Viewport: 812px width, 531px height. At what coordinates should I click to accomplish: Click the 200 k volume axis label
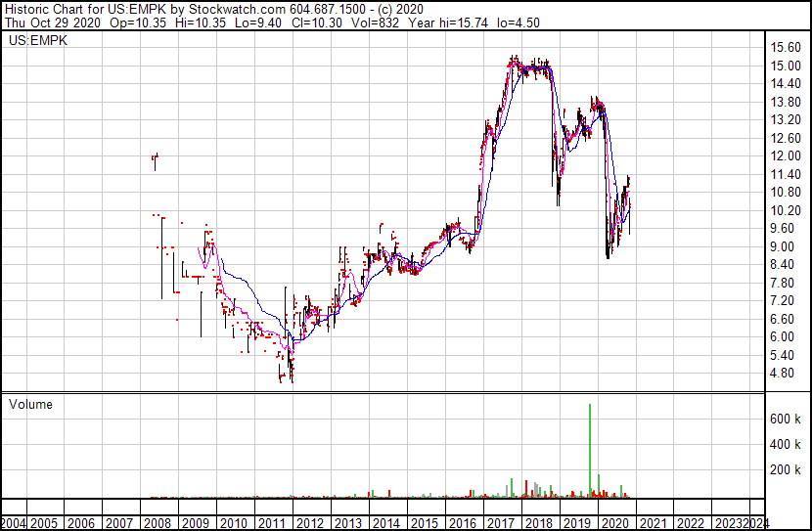click(787, 470)
